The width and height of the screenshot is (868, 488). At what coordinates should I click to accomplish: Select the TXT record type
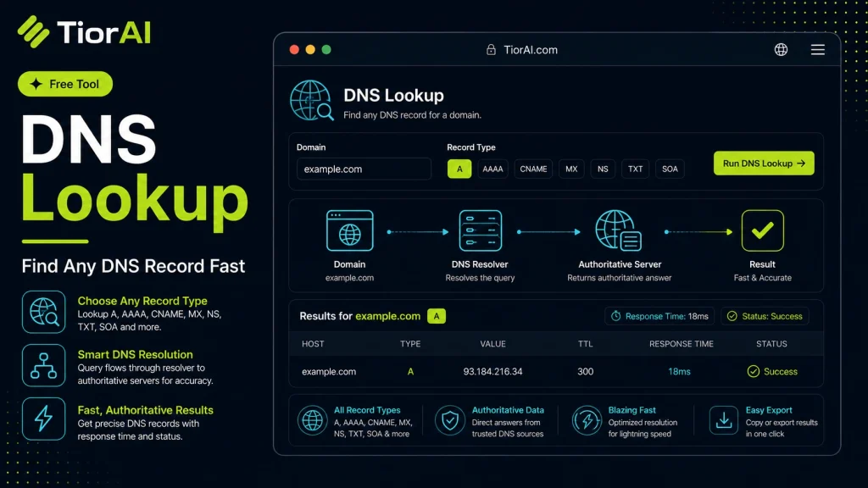635,169
